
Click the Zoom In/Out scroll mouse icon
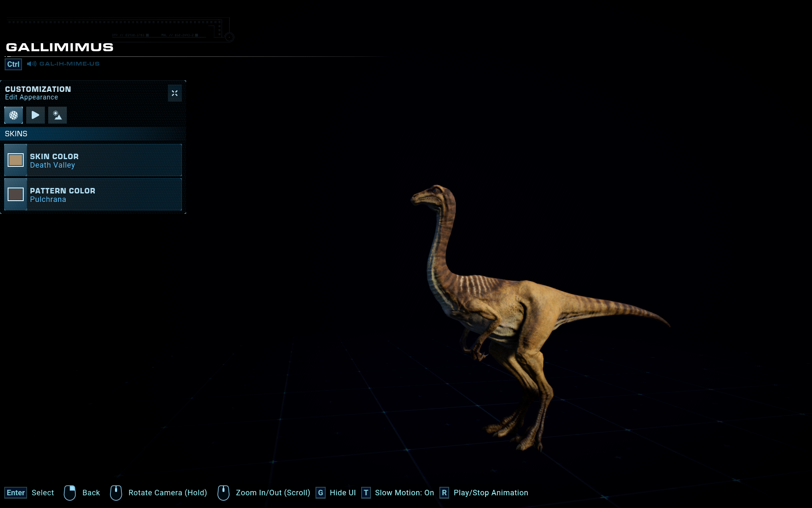point(223,493)
